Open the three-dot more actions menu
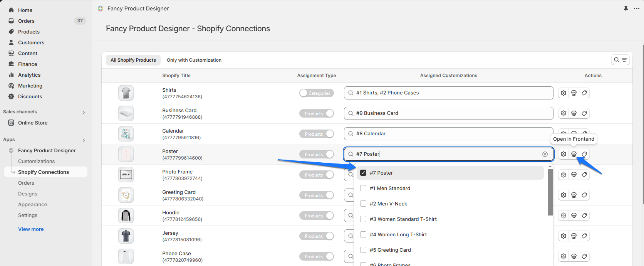 point(637,8)
